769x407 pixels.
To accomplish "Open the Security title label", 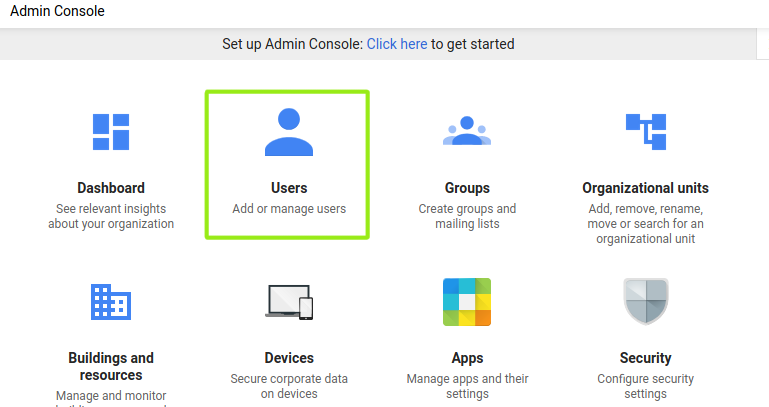I will pos(645,358).
